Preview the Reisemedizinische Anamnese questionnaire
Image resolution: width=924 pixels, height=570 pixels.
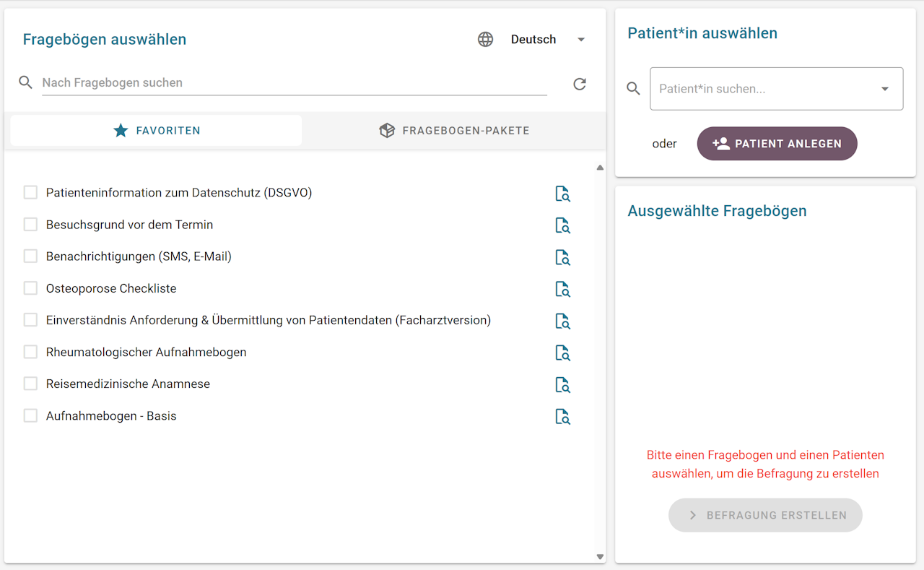click(562, 384)
